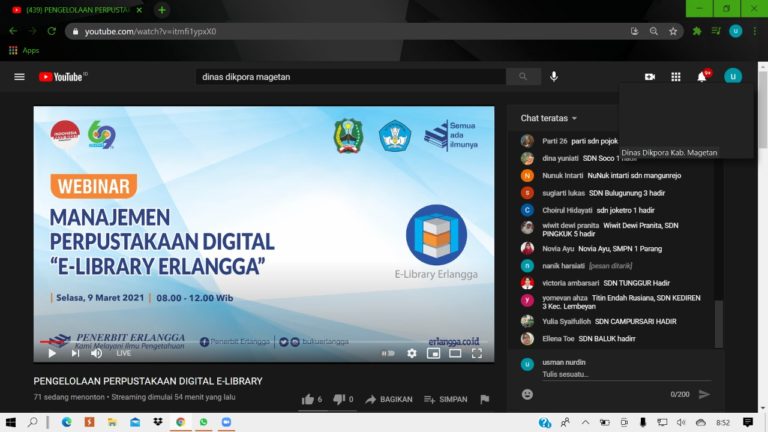This screenshot has width=768, height=432.
Task: Open the YouTube guide hamburger menu
Action: 19,77
